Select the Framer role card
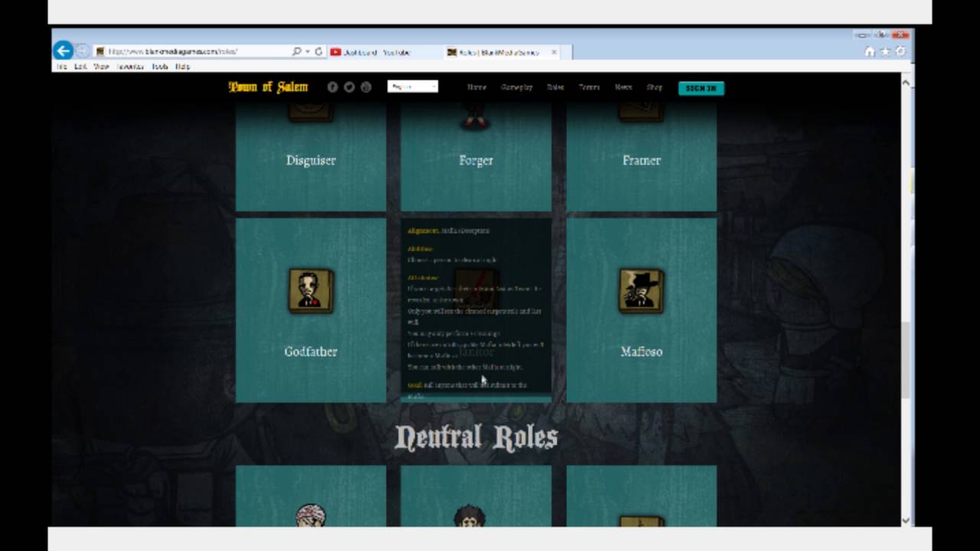This screenshot has height=551, width=980. tap(642, 157)
